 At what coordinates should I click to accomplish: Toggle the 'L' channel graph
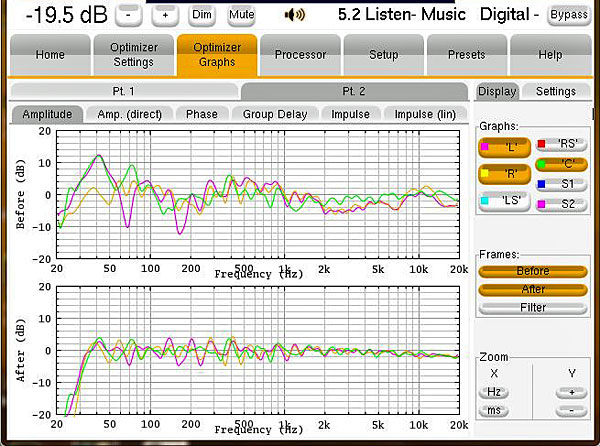click(x=504, y=146)
